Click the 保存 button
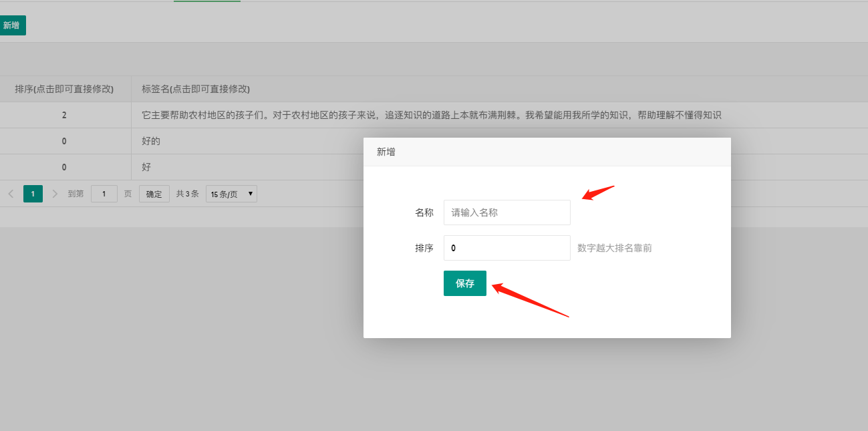 (465, 283)
